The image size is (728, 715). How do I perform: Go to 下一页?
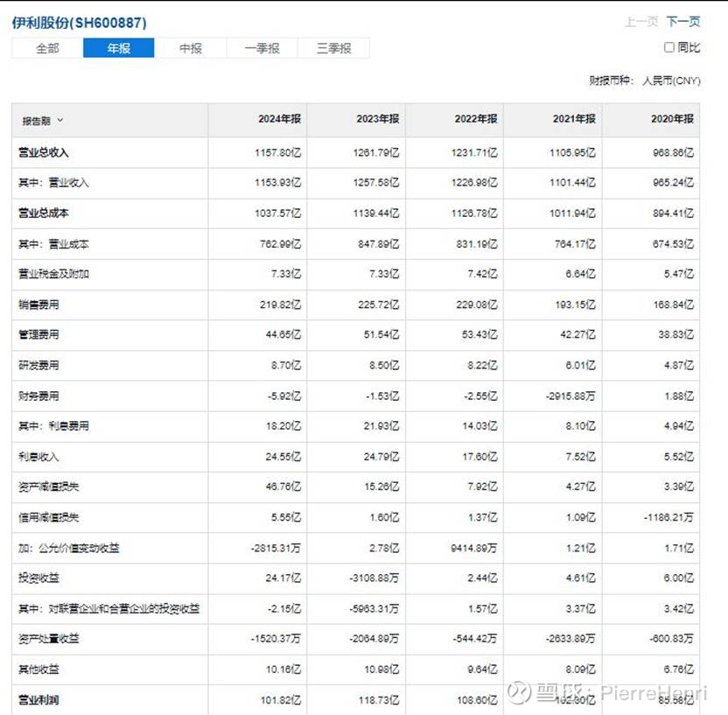click(x=683, y=21)
